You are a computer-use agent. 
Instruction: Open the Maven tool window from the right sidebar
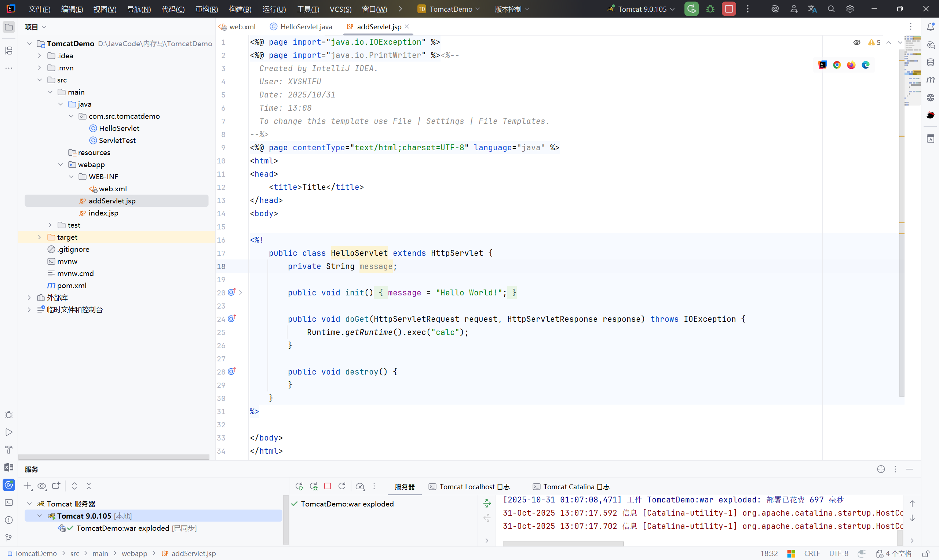(930, 80)
